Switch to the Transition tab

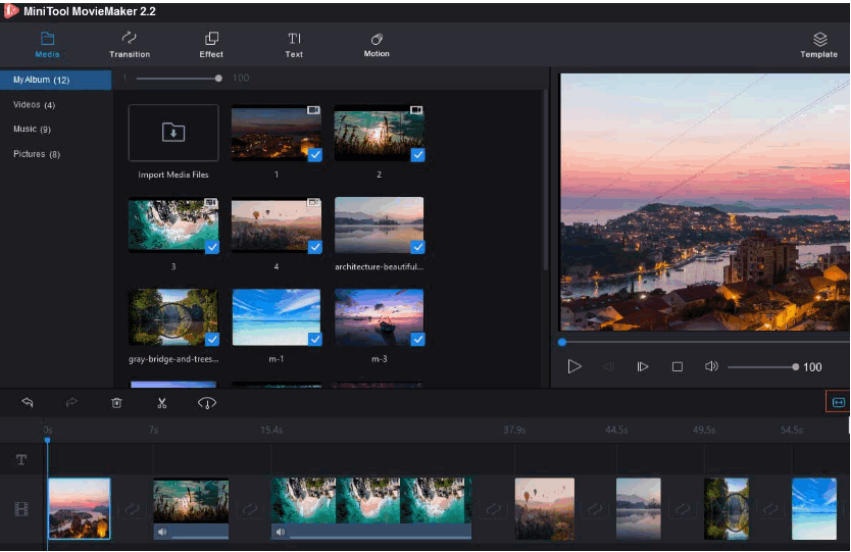[129, 45]
